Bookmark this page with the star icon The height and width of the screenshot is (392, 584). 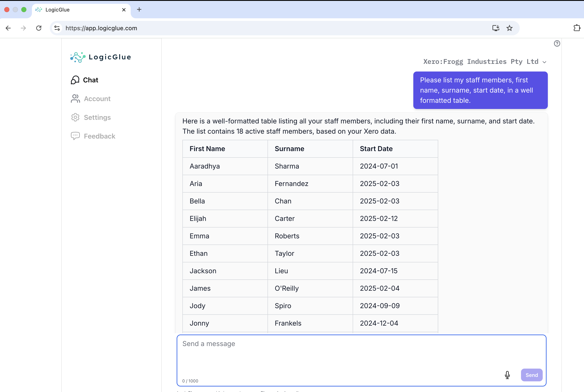(510, 28)
